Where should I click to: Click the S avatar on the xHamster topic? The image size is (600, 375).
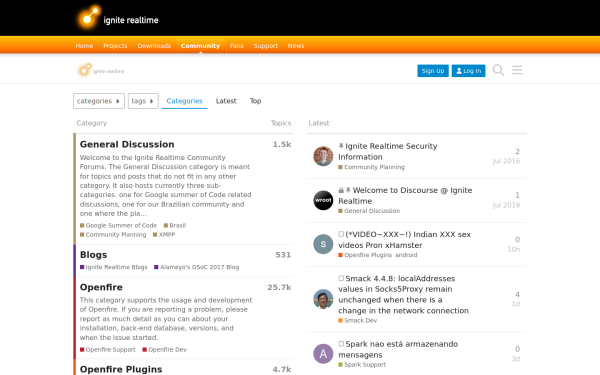tap(323, 244)
